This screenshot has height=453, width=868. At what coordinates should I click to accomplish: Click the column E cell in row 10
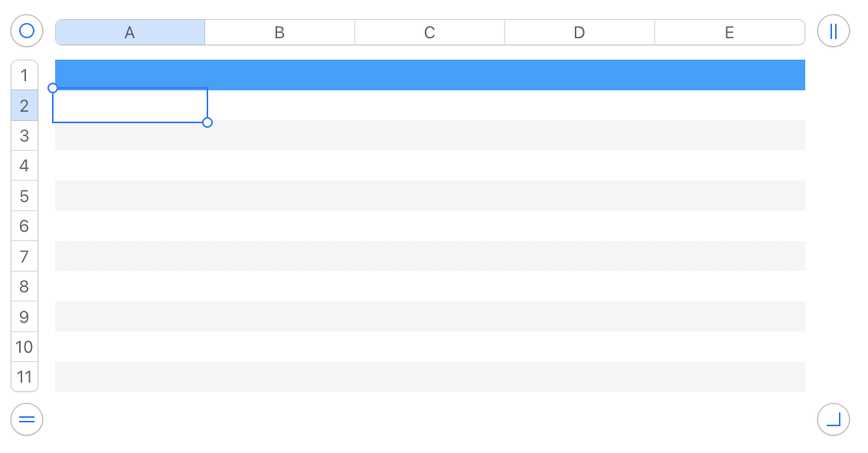(729, 347)
